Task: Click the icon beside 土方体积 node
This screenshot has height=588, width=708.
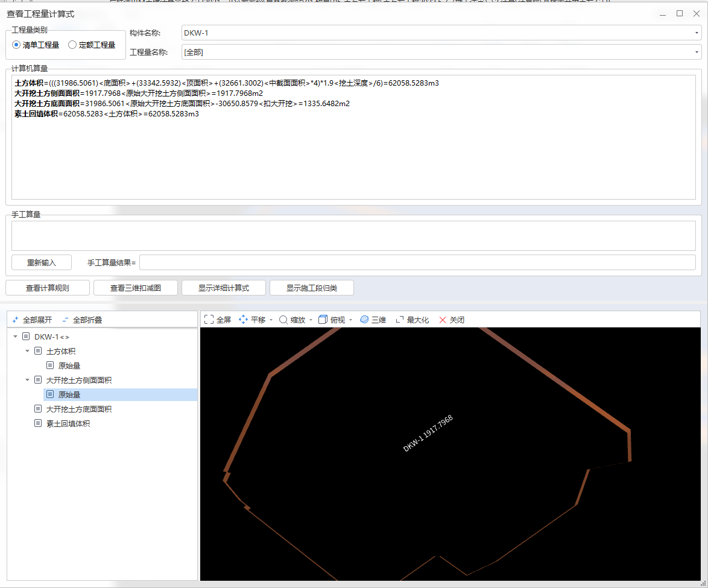Action: (x=38, y=351)
